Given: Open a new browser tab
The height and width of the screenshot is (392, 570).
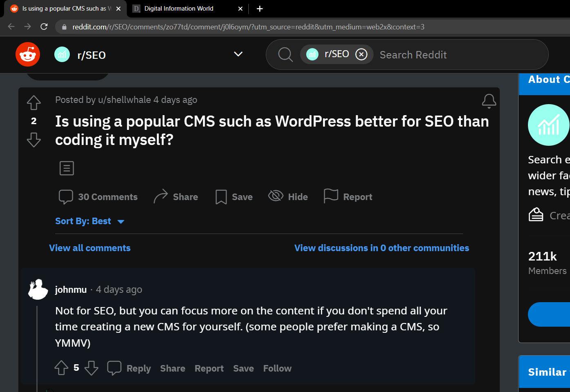Looking at the screenshot, I should (x=260, y=9).
